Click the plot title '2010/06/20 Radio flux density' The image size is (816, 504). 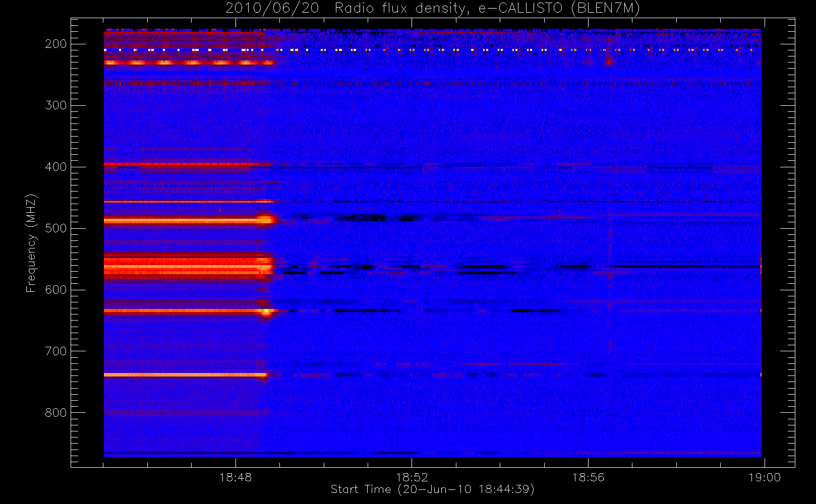[433, 9]
